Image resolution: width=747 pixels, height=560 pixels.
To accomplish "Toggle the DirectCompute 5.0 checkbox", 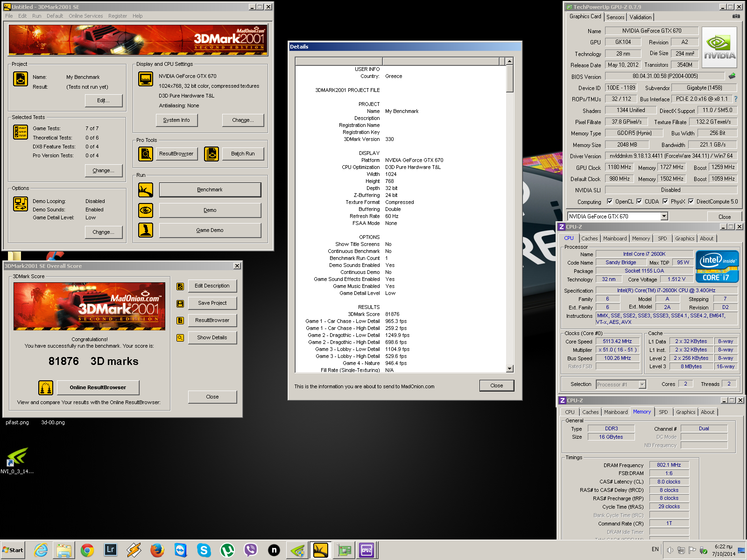I will click(x=691, y=202).
